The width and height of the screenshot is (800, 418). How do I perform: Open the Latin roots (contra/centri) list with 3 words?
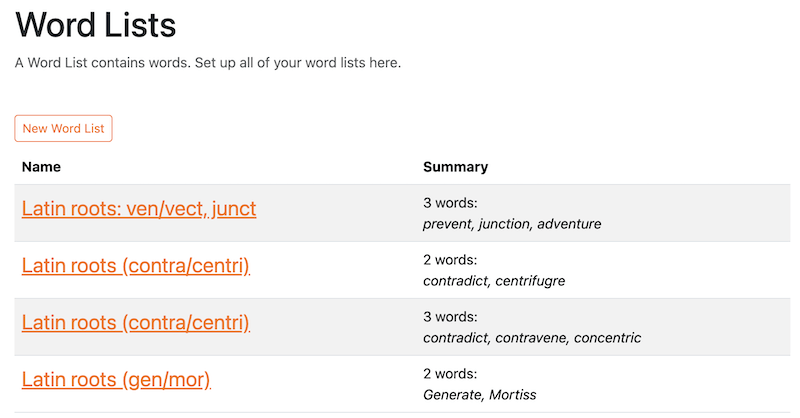click(x=135, y=323)
